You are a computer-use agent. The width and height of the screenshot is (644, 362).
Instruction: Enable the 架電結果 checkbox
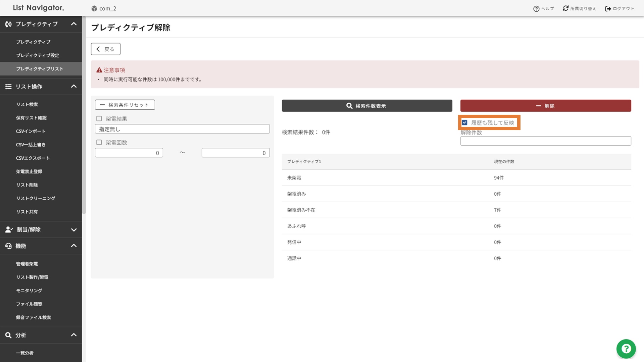click(x=99, y=118)
